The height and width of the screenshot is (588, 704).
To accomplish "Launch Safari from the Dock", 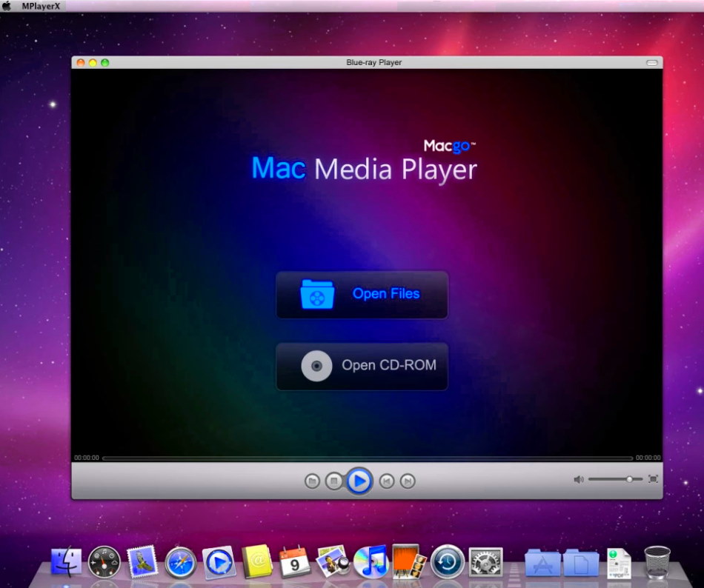I will coord(181,562).
